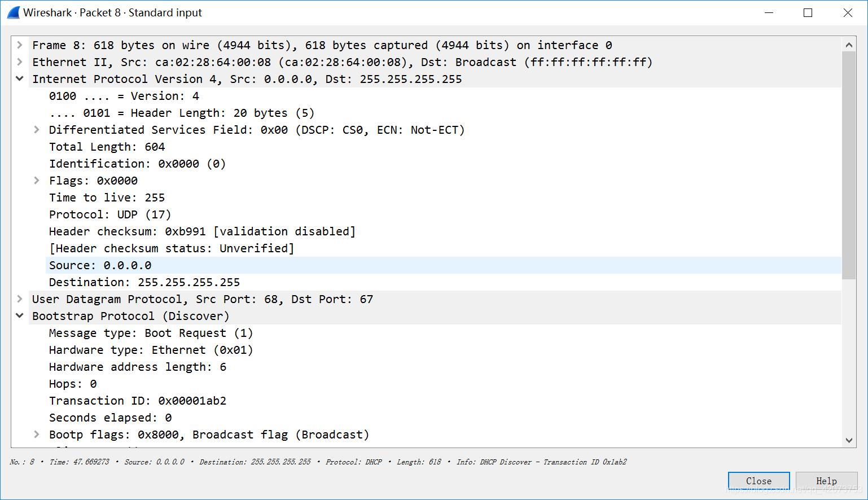Select the Differentiated Services Field row
Viewport: 868px width, 500px height.
(x=443, y=130)
